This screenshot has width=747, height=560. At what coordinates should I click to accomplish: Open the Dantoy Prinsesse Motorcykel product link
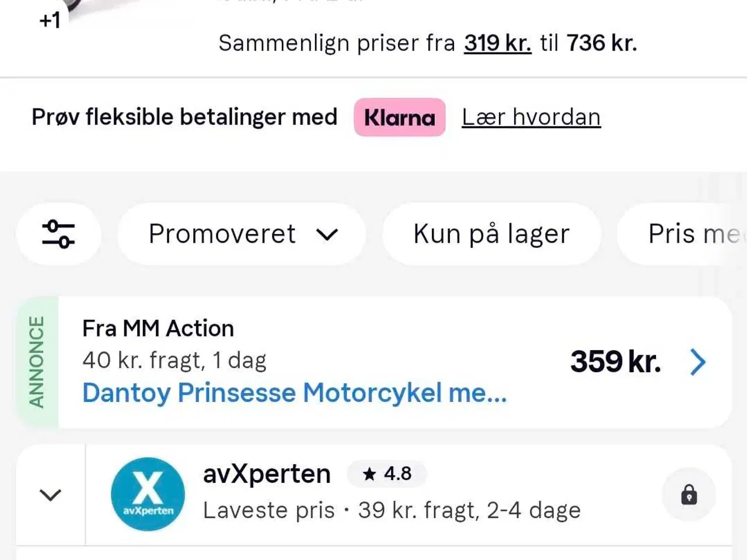(x=295, y=393)
